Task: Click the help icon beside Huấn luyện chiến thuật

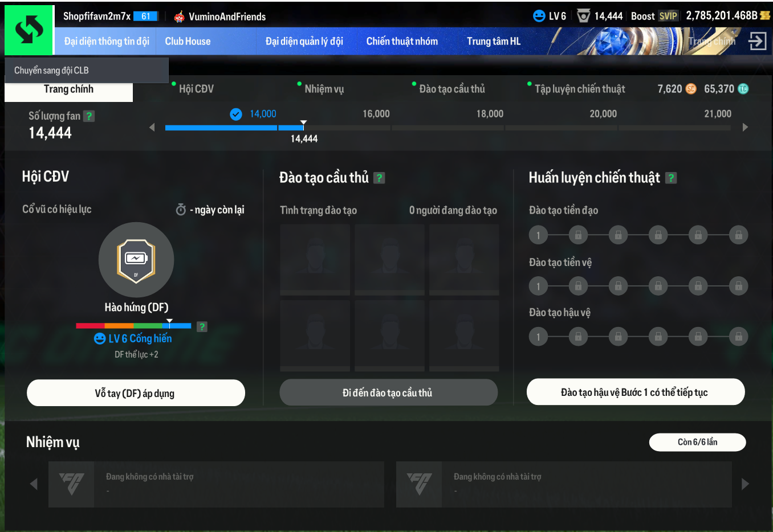Action: (671, 178)
